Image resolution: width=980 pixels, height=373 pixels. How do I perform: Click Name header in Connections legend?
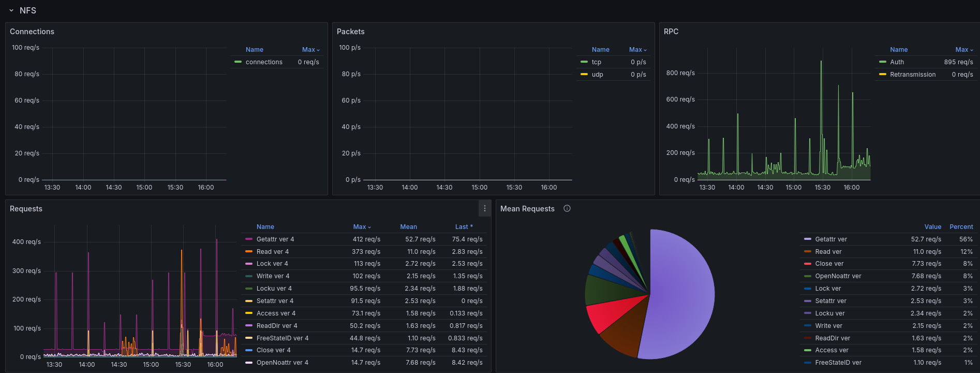(x=255, y=50)
